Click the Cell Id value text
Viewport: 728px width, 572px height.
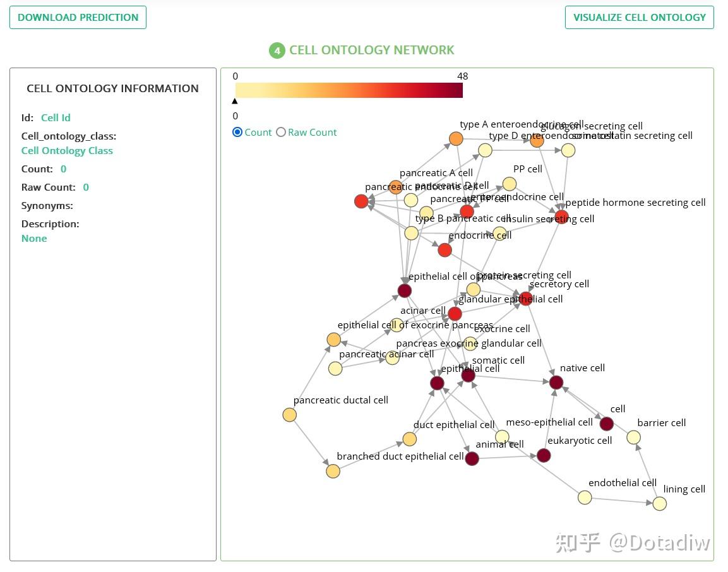[x=56, y=118]
